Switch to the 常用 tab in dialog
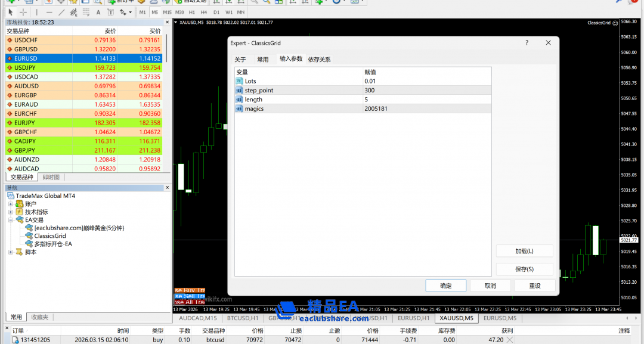The width and height of the screenshot is (644, 344). 262,60
